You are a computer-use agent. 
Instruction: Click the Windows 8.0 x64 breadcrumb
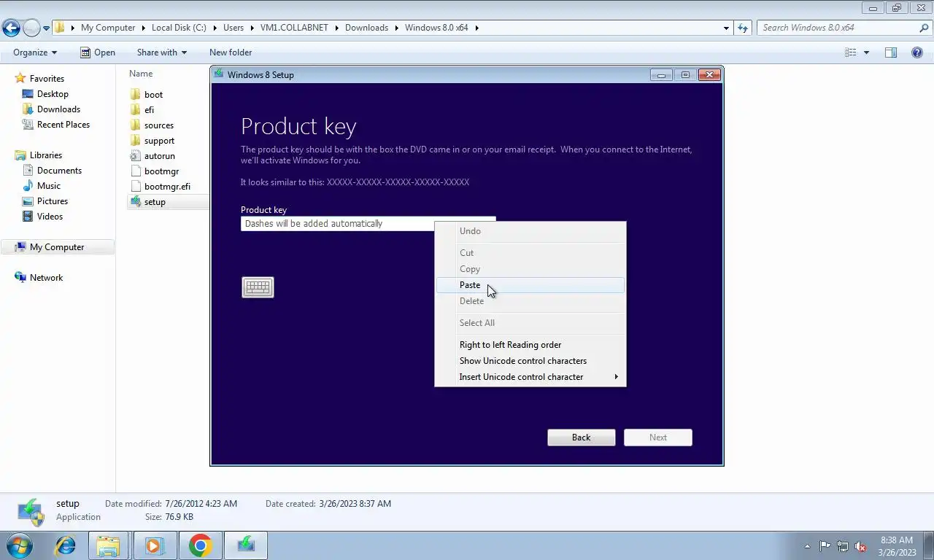pyautogui.click(x=436, y=28)
